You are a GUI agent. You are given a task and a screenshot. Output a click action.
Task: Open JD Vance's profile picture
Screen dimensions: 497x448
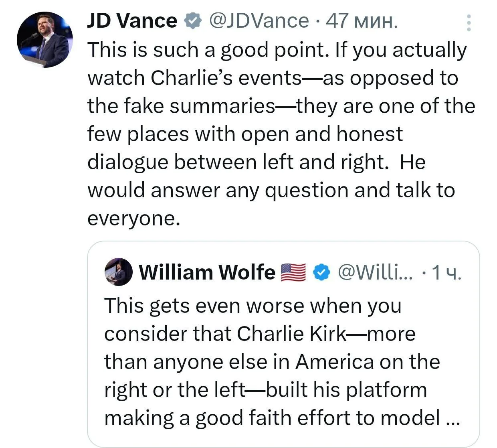tap(44, 40)
